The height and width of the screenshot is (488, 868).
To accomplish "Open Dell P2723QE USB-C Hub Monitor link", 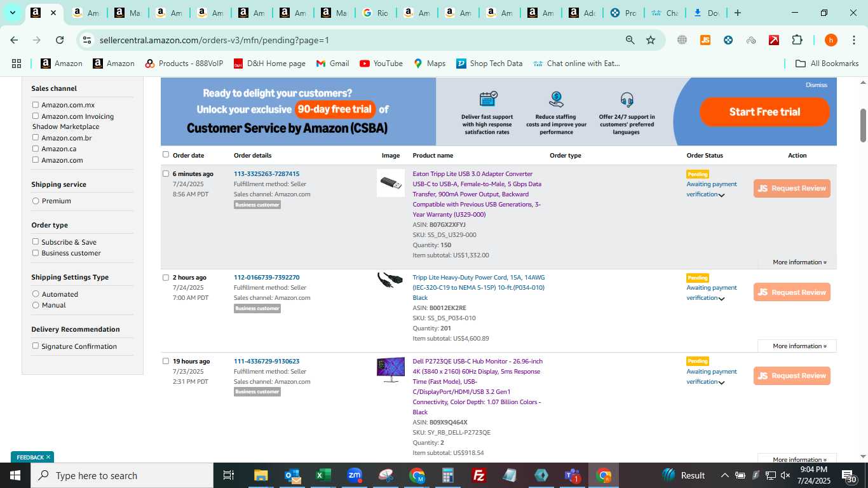I will pos(477,386).
